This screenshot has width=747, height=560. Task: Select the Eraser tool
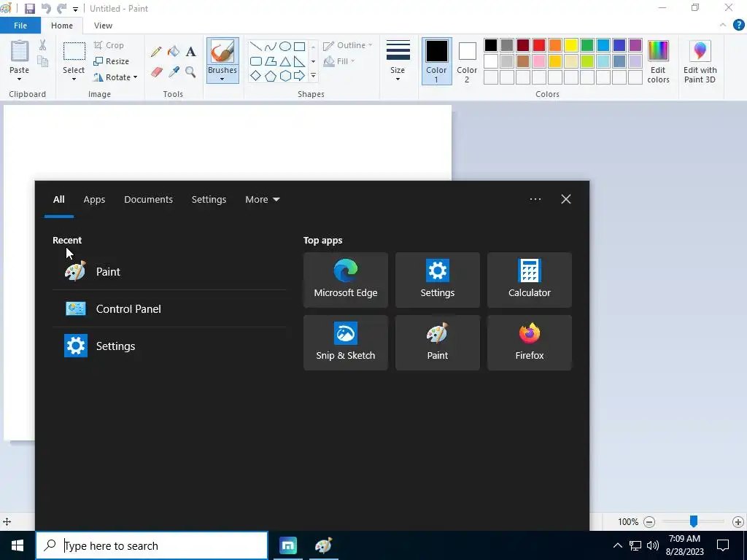click(157, 72)
